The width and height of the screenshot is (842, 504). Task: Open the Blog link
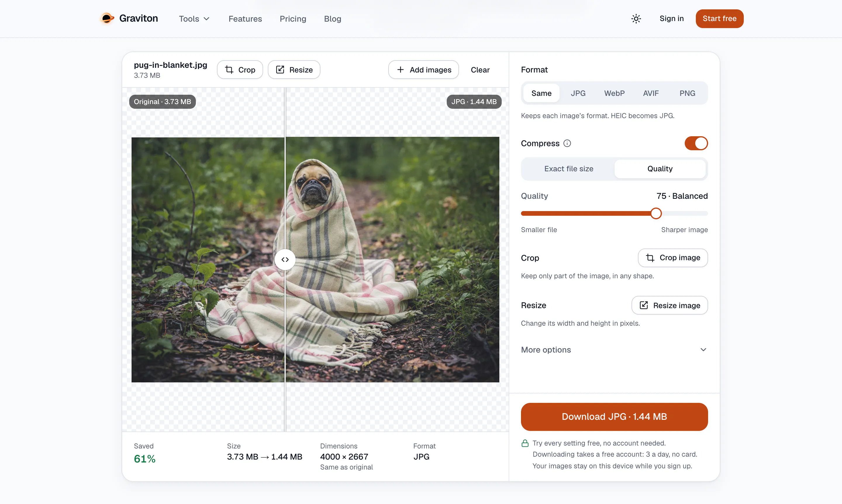(x=332, y=19)
